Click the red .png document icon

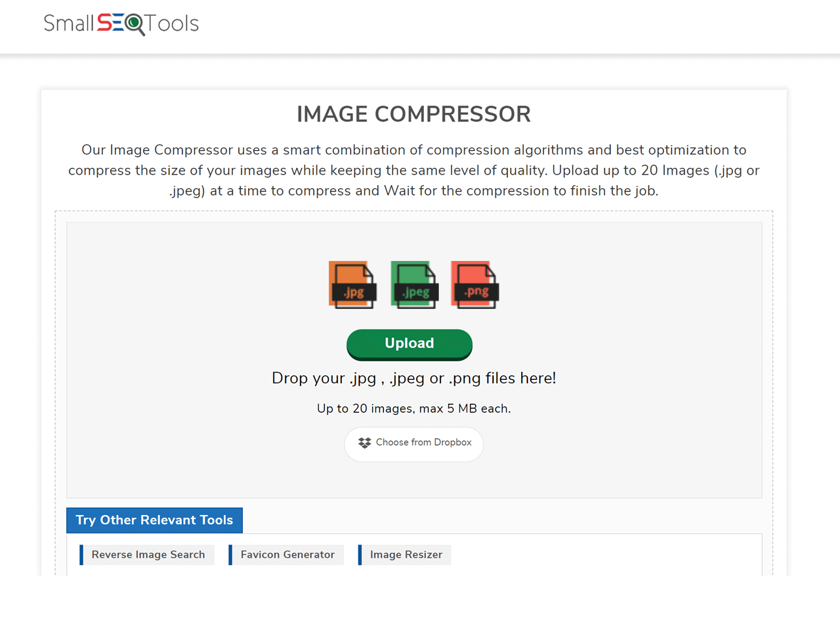click(474, 283)
